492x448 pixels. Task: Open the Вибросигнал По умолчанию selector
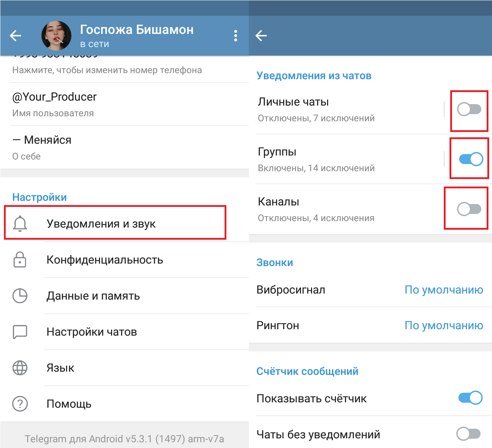click(443, 290)
